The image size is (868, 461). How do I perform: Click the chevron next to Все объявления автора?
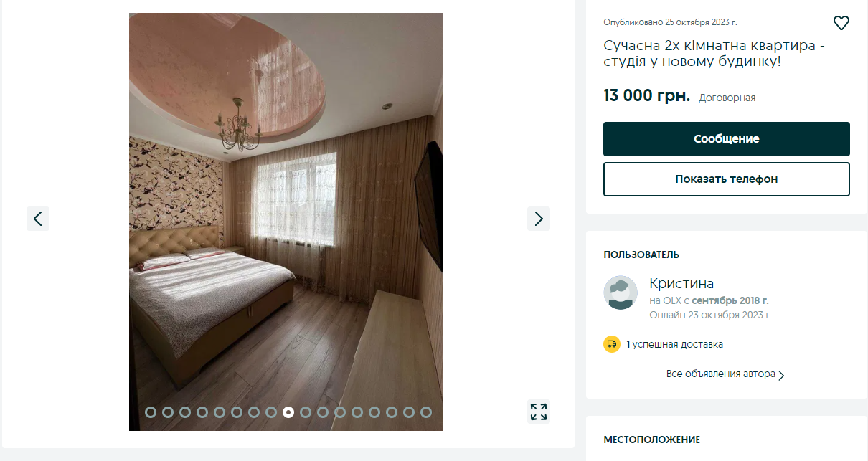(782, 375)
